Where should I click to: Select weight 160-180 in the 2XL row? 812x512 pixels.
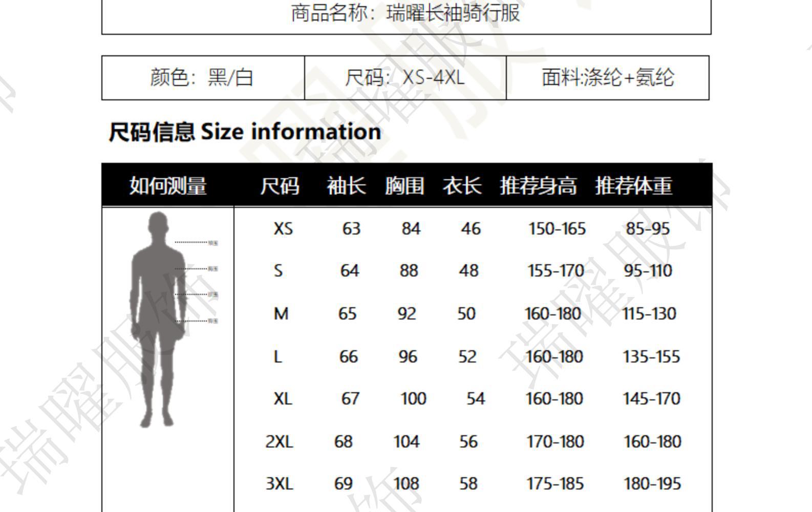[x=652, y=441]
